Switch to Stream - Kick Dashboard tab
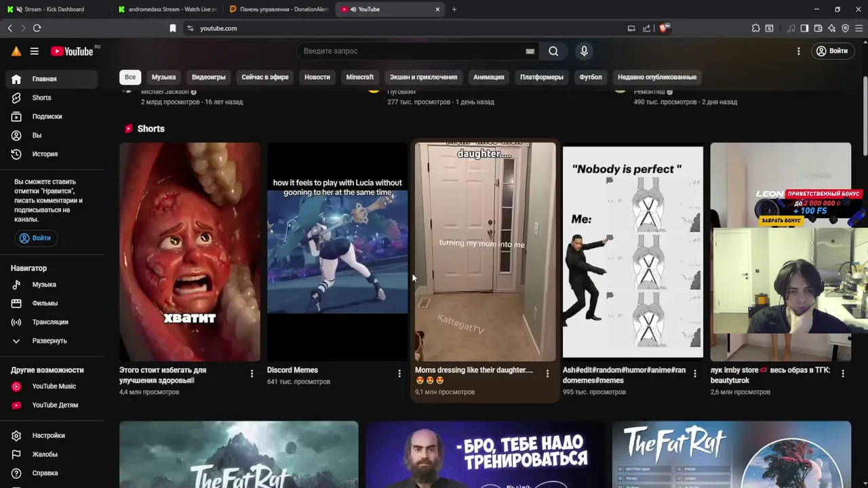Screen dimensions: 868x488 click(x=54, y=9)
